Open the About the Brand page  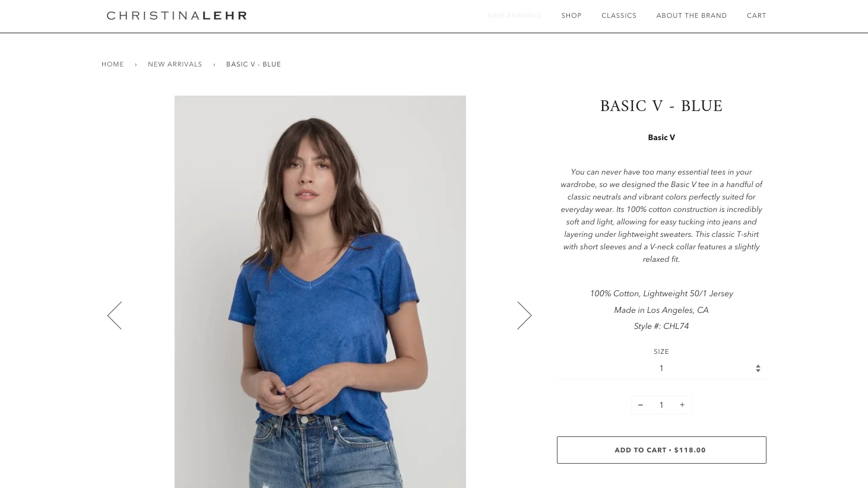(x=692, y=15)
